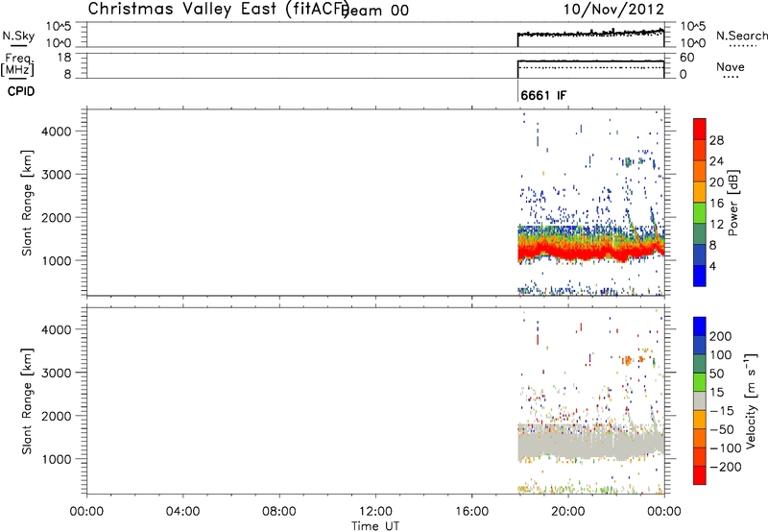768x532 pixels.
Task: Click the gray segment of the velocity colorbar
Action: pos(700,401)
